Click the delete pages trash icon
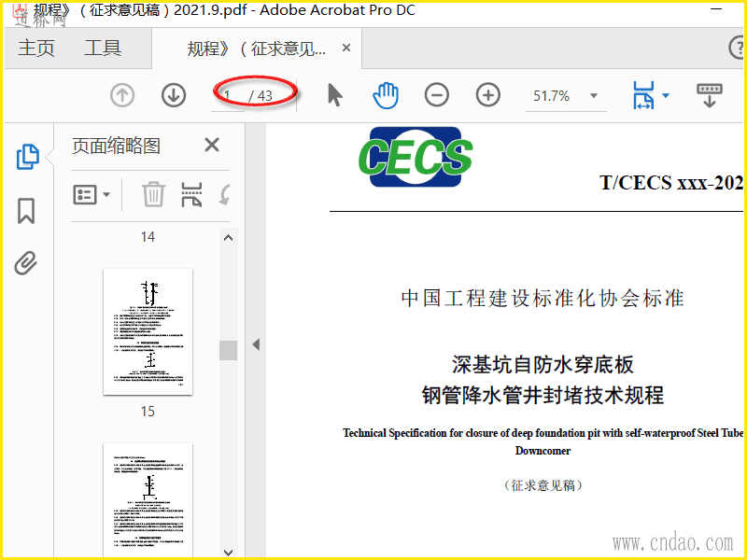The image size is (747, 560). click(x=153, y=194)
